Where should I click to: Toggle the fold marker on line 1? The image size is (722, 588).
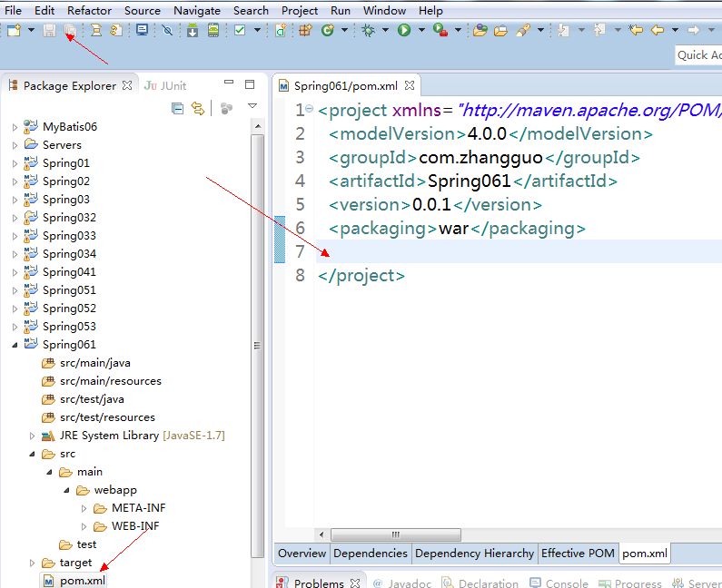coord(310,109)
